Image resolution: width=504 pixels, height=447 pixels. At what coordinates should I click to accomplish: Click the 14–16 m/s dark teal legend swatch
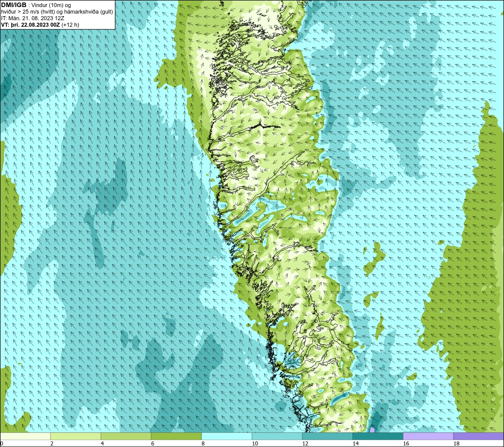[377, 436]
